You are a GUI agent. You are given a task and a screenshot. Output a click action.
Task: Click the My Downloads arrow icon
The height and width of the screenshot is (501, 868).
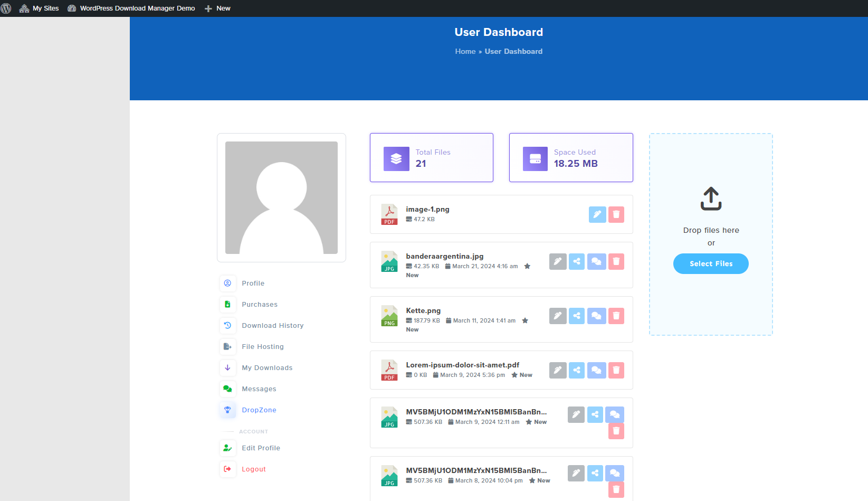click(x=227, y=367)
